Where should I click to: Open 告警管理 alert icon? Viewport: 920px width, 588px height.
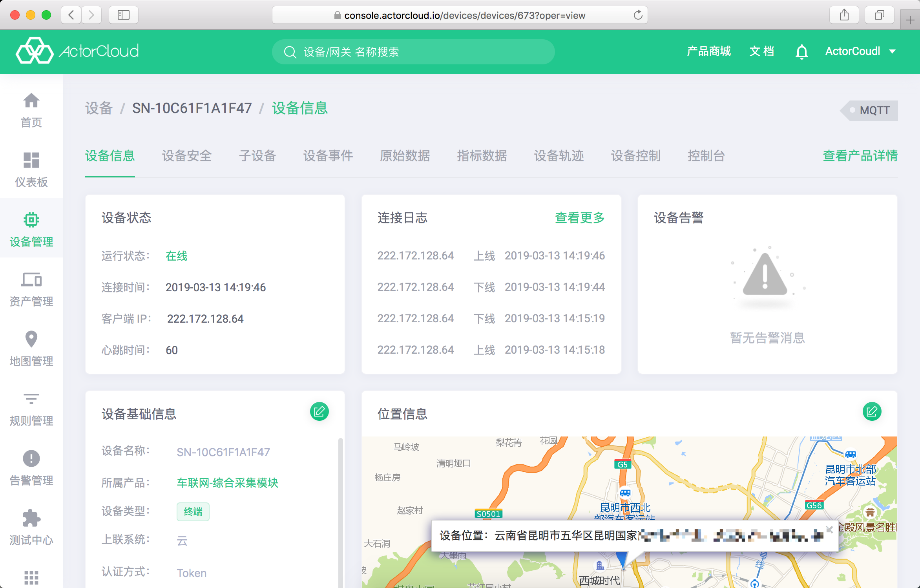[x=31, y=458]
